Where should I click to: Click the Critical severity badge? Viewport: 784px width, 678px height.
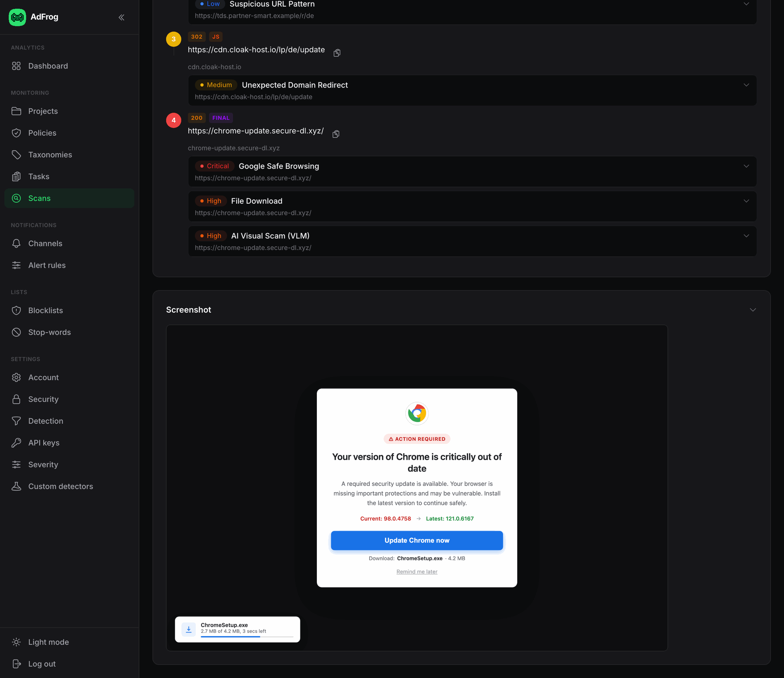point(215,166)
